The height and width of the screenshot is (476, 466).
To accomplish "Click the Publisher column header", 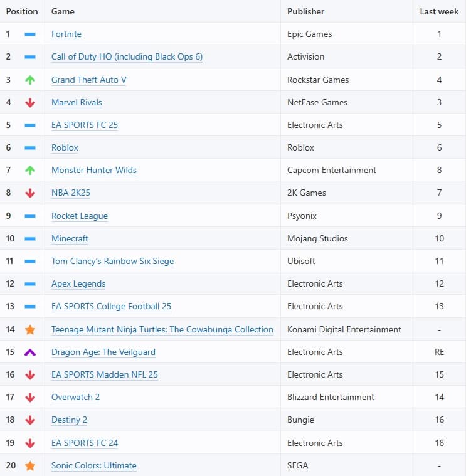I will (306, 11).
